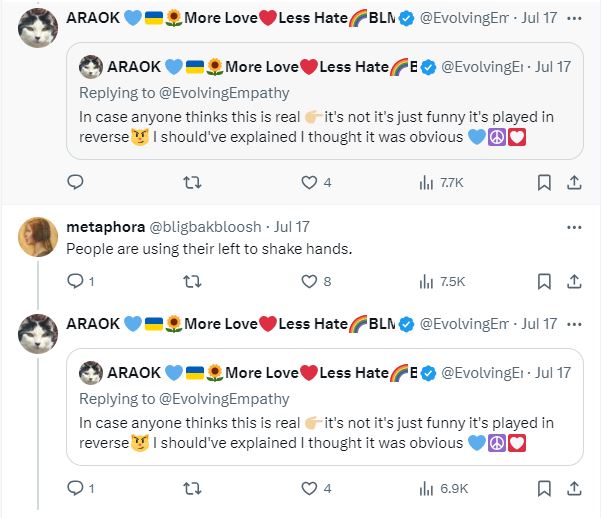This screenshot has height=518, width=601.
Task: Click the metaphora display name
Action: click(105, 227)
